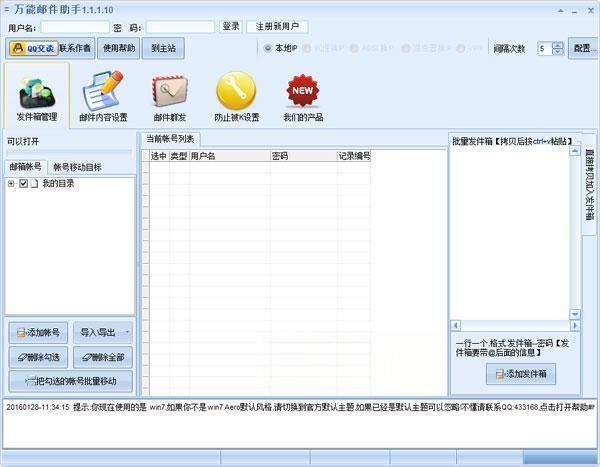600x467 pixels.
Task: Close the 万能邮件助手 window
Action: pyautogui.click(x=591, y=11)
